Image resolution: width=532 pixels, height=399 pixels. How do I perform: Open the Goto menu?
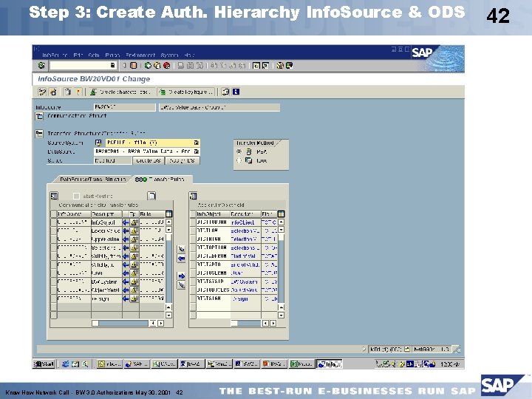pos(94,55)
